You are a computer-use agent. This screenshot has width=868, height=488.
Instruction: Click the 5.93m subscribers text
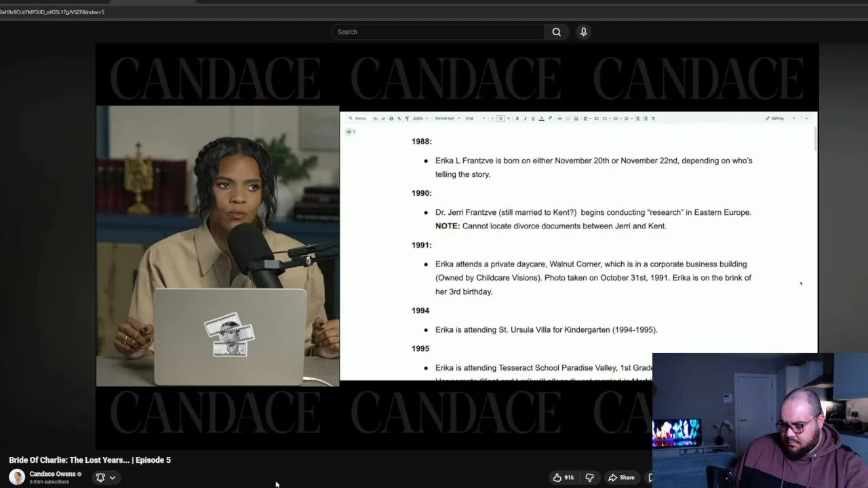point(49,482)
